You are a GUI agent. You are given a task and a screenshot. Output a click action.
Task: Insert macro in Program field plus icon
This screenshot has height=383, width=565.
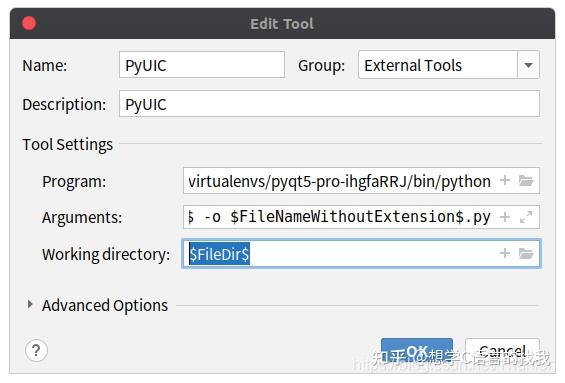(x=505, y=180)
